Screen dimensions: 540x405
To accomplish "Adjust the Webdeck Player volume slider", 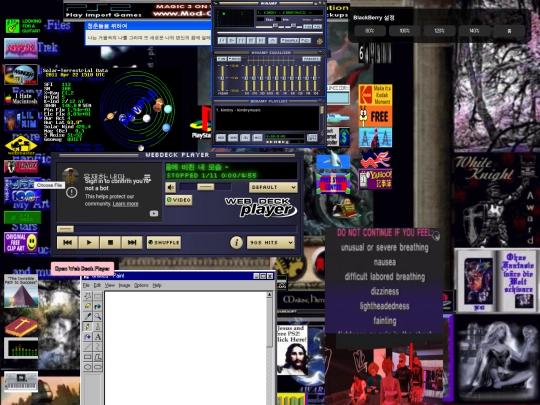I will 206,187.
